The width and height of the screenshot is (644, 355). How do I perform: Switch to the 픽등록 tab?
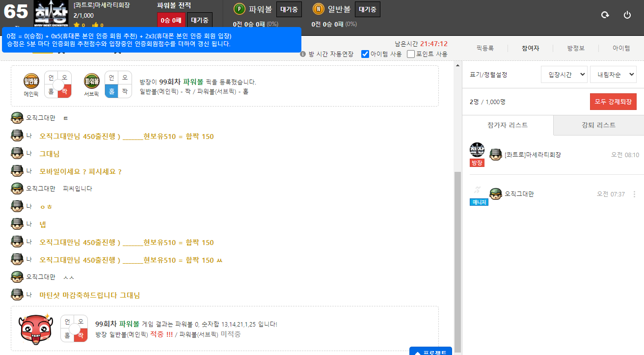tap(485, 48)
